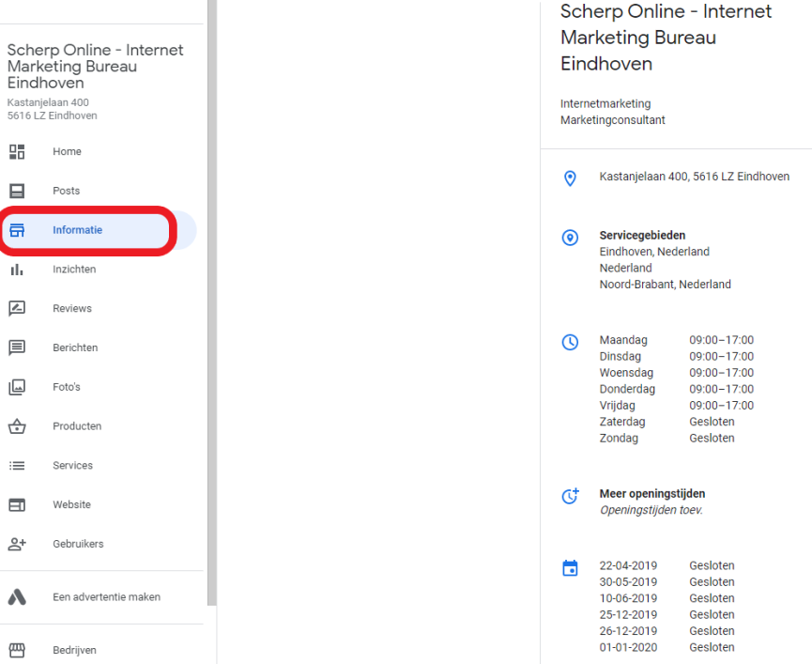Click the special hours calendar icon

(x=570, y=567)
